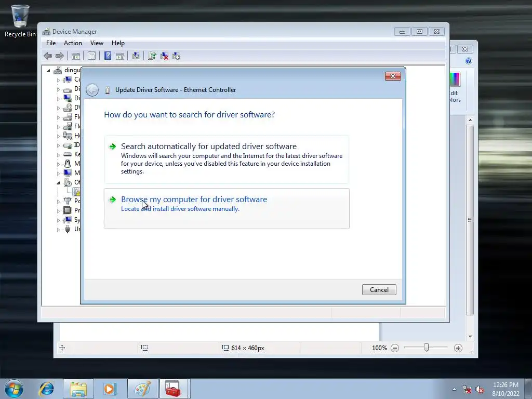Select the mouse device category icon

tap(68, 164)
